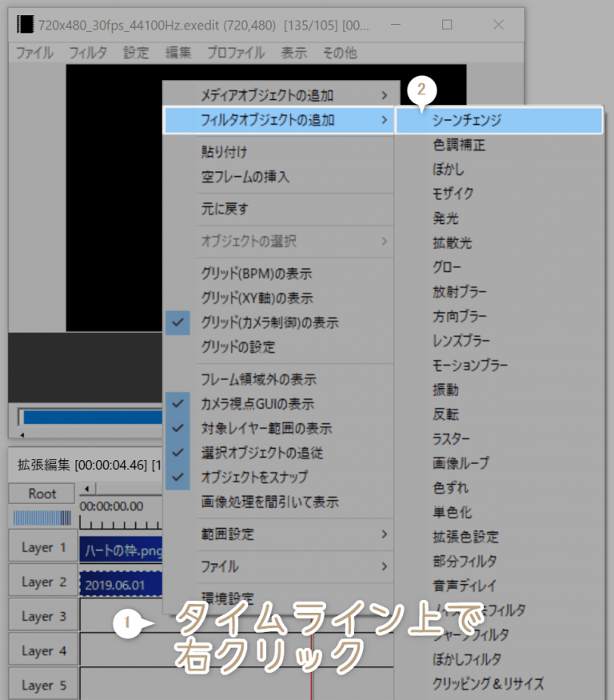614x700 pixels.
Task: Expand フィルタオブジェクトの追加 submenu
Action: point(279,120)
